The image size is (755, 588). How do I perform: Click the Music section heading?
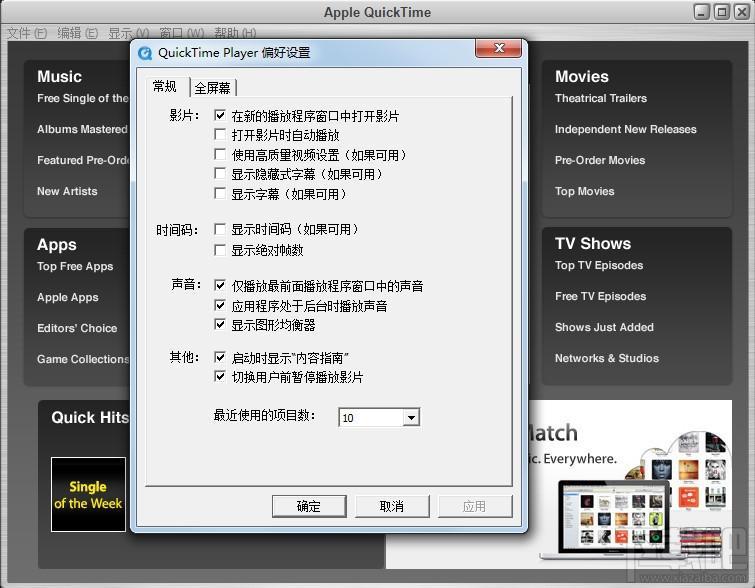click(59, 76)
